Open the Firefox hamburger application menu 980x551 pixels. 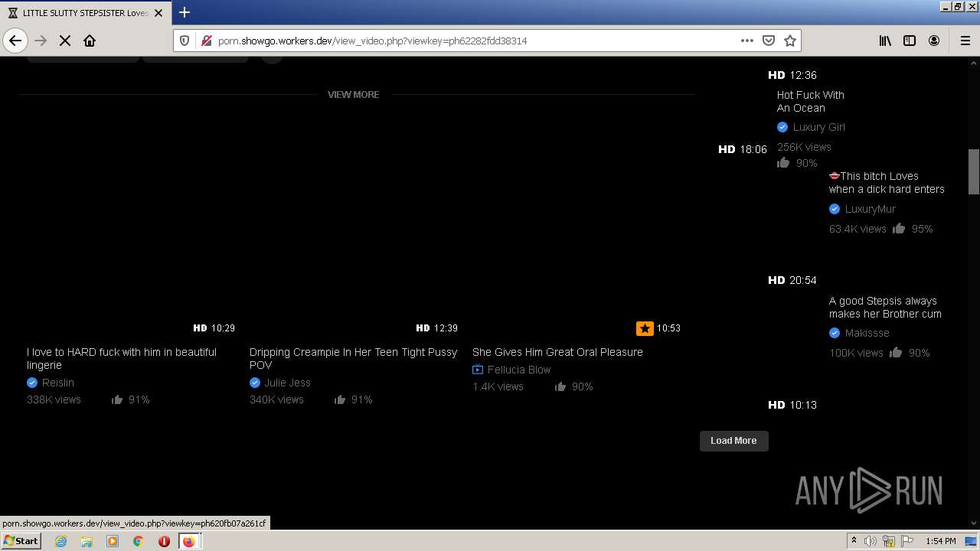965,41
